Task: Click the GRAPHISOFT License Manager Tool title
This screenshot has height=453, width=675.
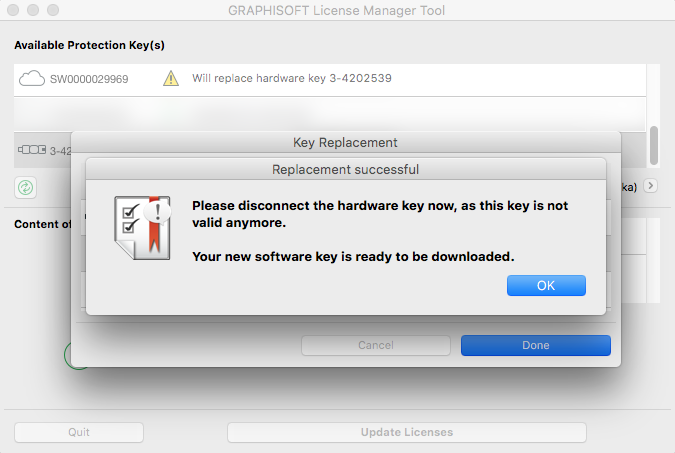Action: pyautogui.click(x=337, y=11)
